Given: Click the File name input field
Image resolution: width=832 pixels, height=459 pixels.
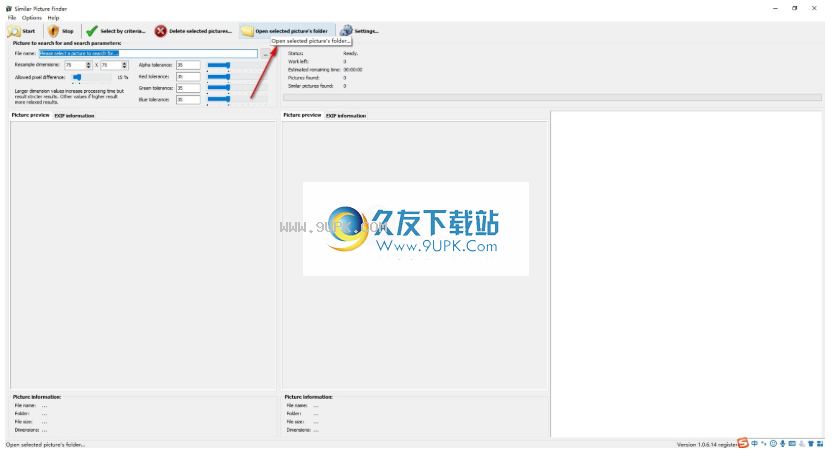Looking at the screenshot, I should (148, 54).
